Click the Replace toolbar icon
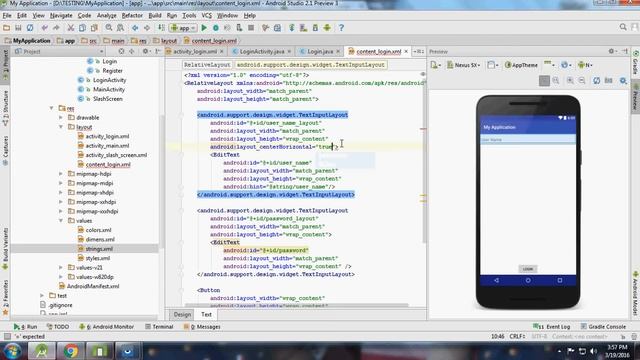640x360 pixels. tap(120, 28)
